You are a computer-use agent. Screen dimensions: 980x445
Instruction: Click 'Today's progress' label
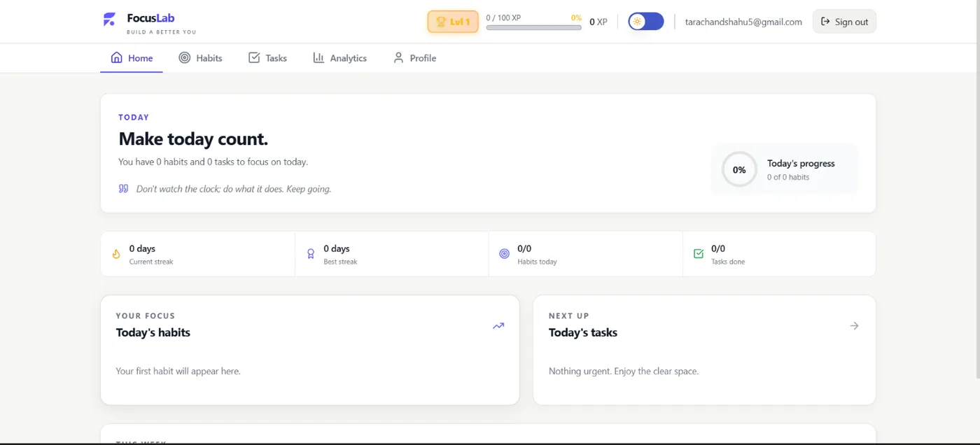click(801, 163)
